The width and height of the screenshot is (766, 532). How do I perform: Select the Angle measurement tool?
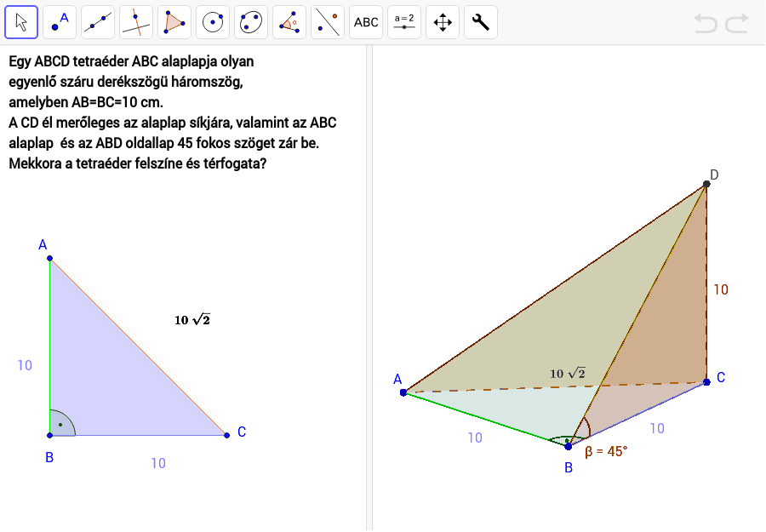coord(289,22)
